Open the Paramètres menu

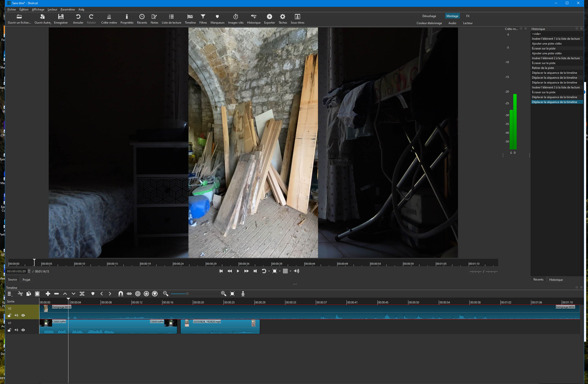68,9
